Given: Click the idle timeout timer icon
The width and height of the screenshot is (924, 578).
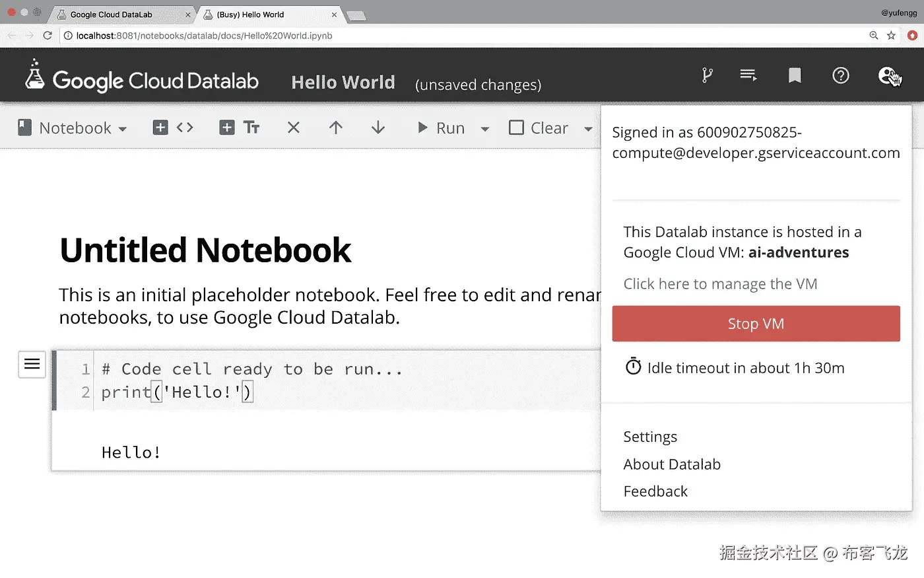Looking at the screenshot, I should tap(633, 367).
